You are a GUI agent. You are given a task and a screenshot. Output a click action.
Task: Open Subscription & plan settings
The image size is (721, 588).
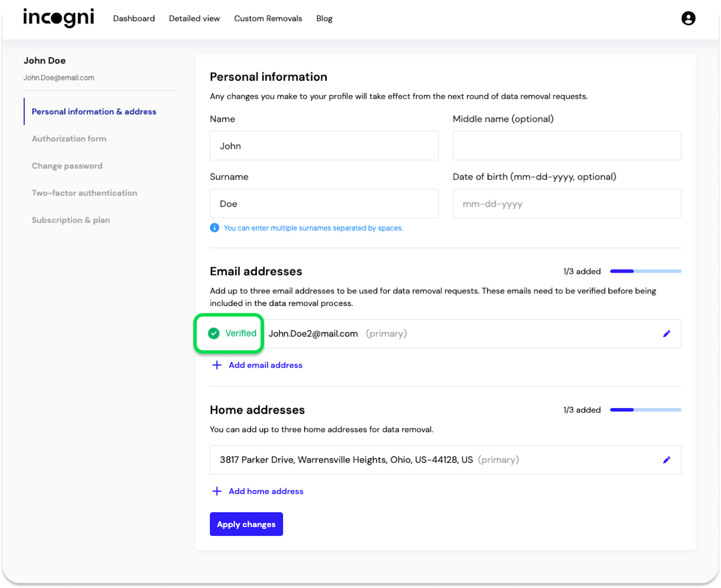(x=71, y=220)
